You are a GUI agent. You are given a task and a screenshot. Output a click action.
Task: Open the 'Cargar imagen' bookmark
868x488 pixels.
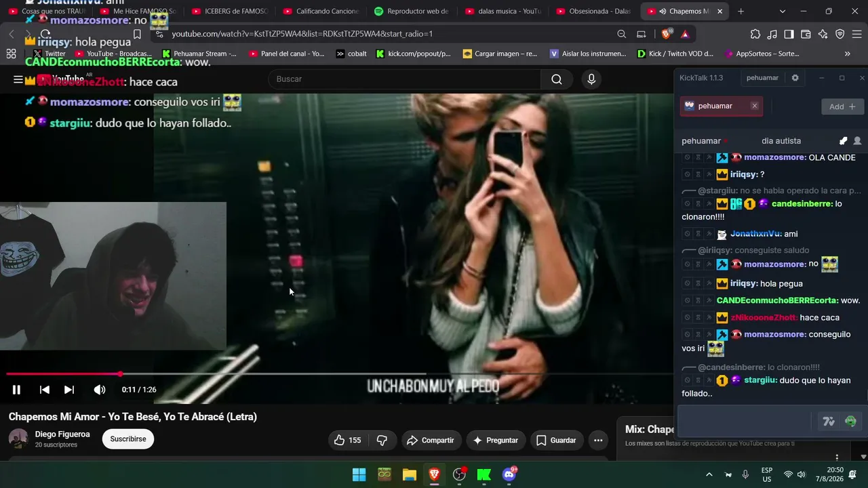[500, 54]
